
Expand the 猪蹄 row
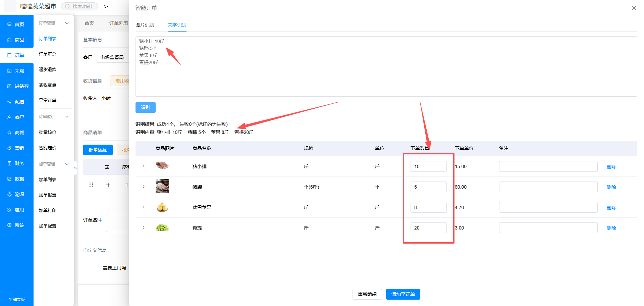pos(144,187)
